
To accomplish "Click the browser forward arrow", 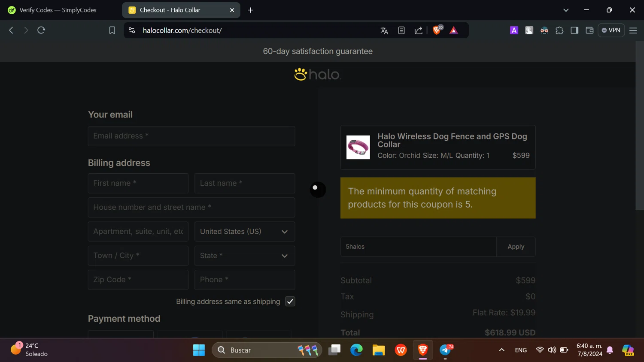I will (x=26, y=30).
